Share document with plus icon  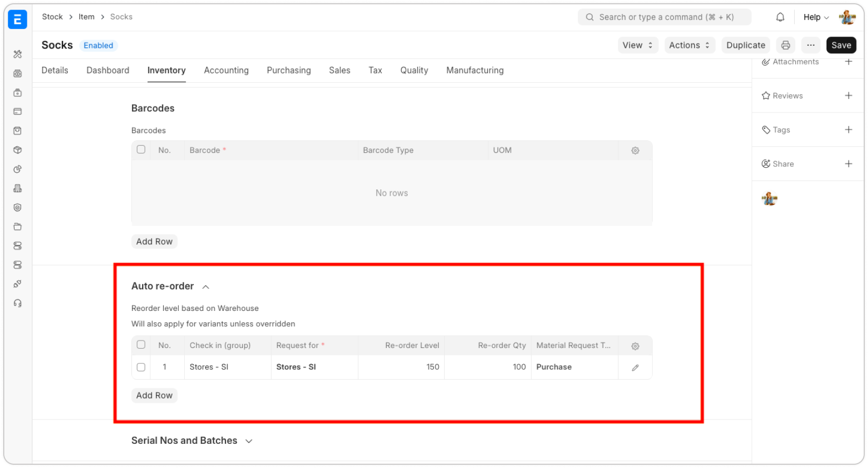tap(849, 164)
